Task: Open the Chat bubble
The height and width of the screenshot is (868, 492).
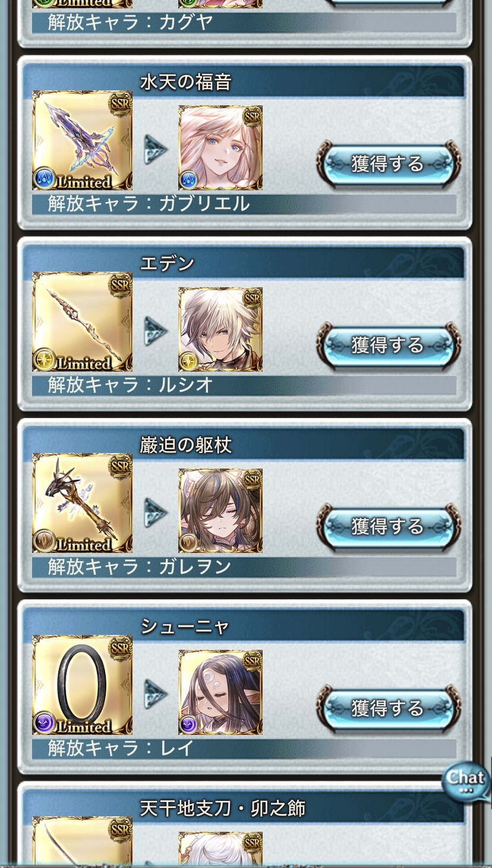Action: click(x=466, y=782)
